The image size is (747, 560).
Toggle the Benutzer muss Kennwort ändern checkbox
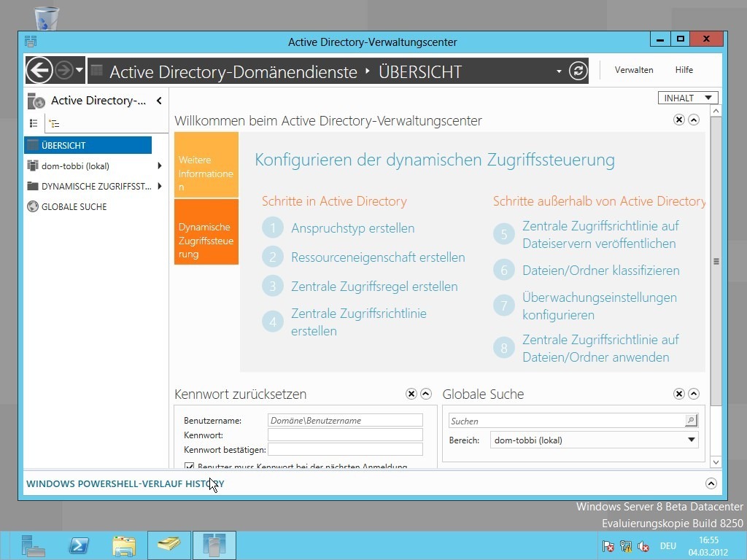pos(189,466)
